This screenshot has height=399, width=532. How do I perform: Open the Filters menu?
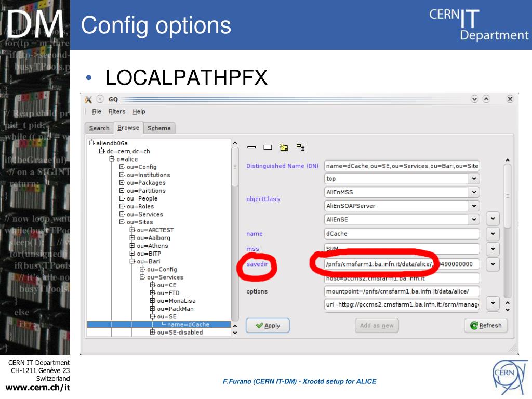(x=117, y=112)
